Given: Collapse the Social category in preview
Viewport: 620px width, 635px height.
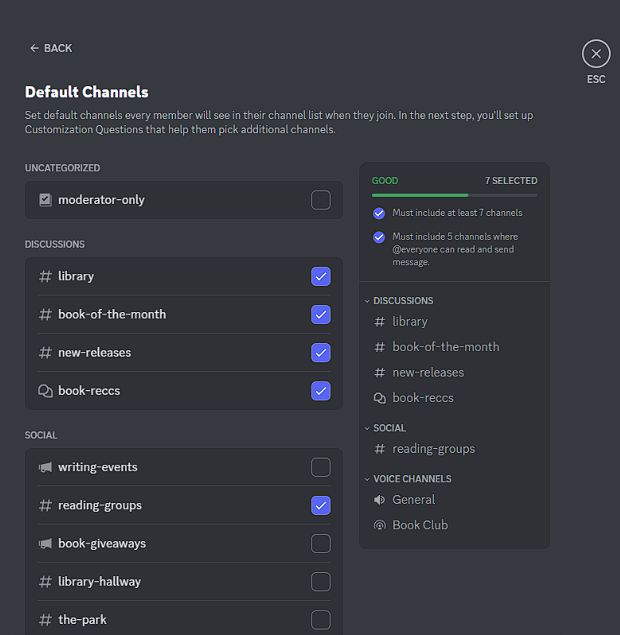Looking at the screenshot, I should 367,428.
